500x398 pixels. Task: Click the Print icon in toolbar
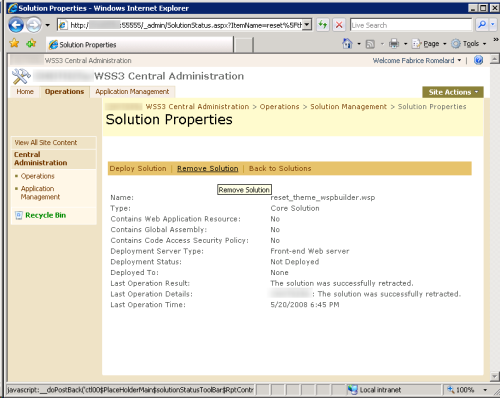point(394,44)
